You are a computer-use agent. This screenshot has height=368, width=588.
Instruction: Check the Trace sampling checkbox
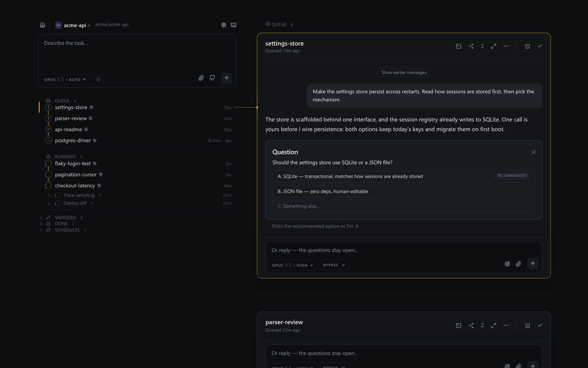57,195
